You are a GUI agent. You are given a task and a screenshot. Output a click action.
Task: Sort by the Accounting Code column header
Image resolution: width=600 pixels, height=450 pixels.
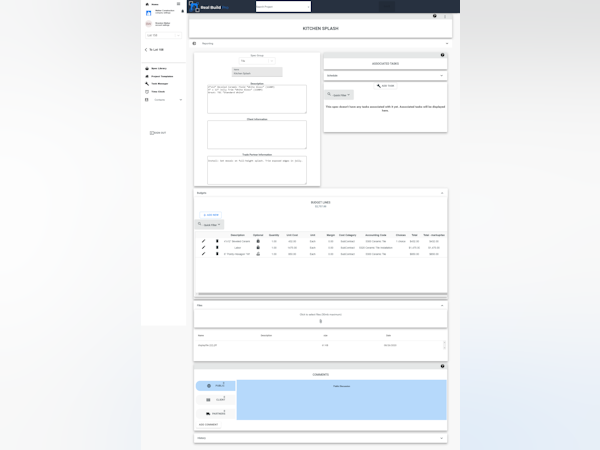[x=376, y=235]
